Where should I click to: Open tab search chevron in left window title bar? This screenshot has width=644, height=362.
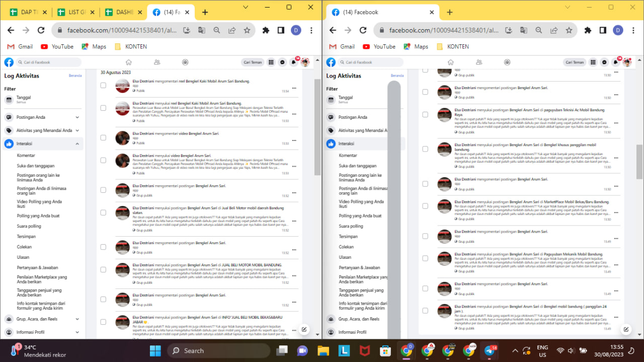point(246,7)
